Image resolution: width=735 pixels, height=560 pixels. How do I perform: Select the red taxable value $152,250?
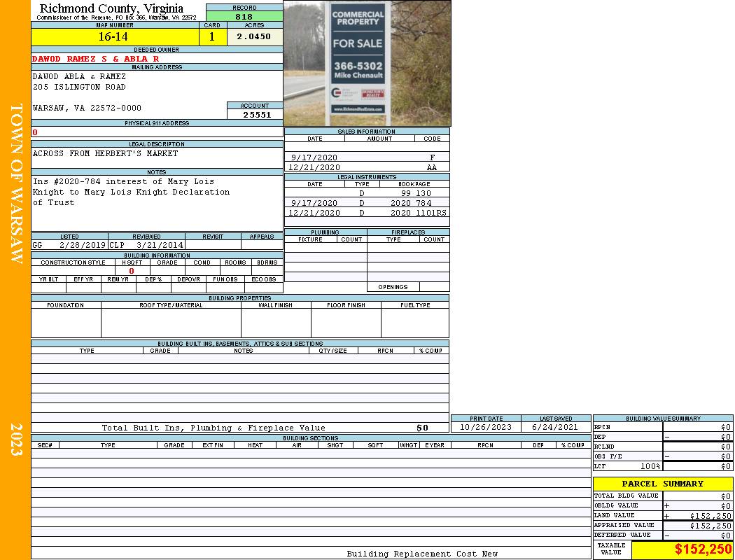coord(703,549)
